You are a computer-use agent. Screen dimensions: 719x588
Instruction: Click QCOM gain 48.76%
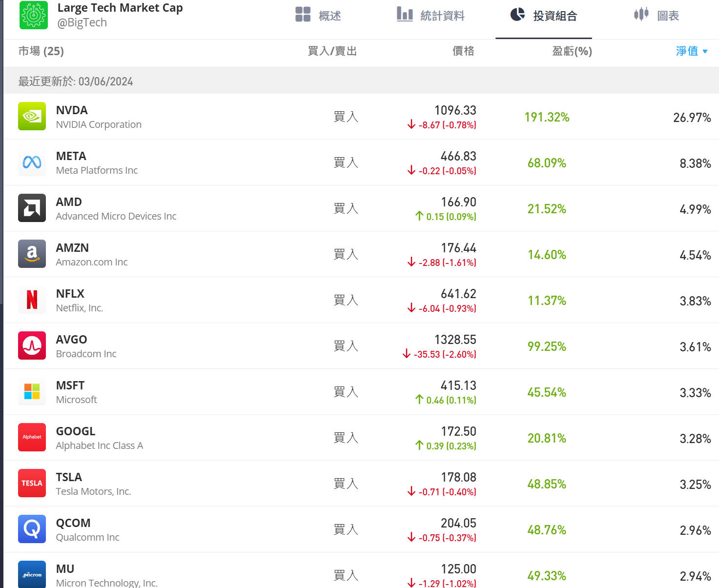click(x=547, y=530)
